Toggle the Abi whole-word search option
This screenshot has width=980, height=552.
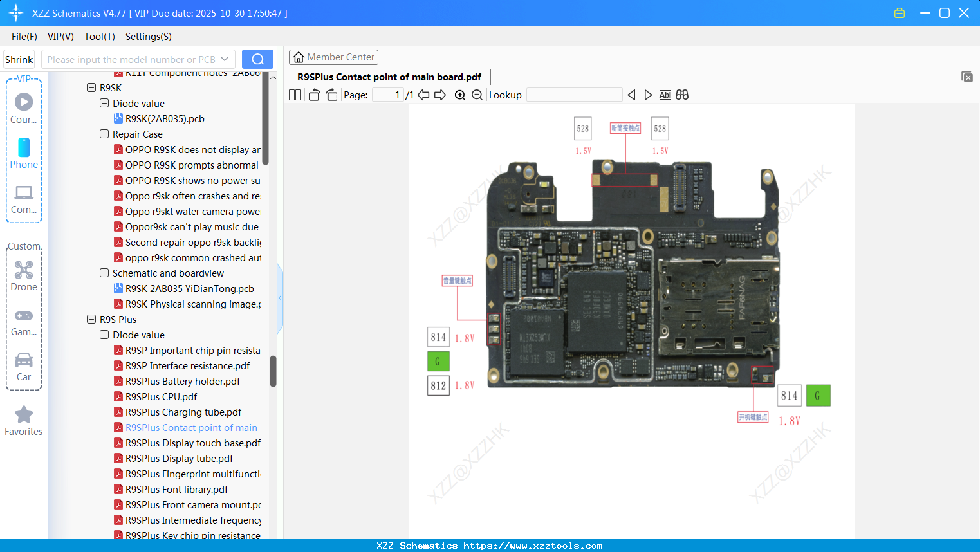tap(665, 95)
